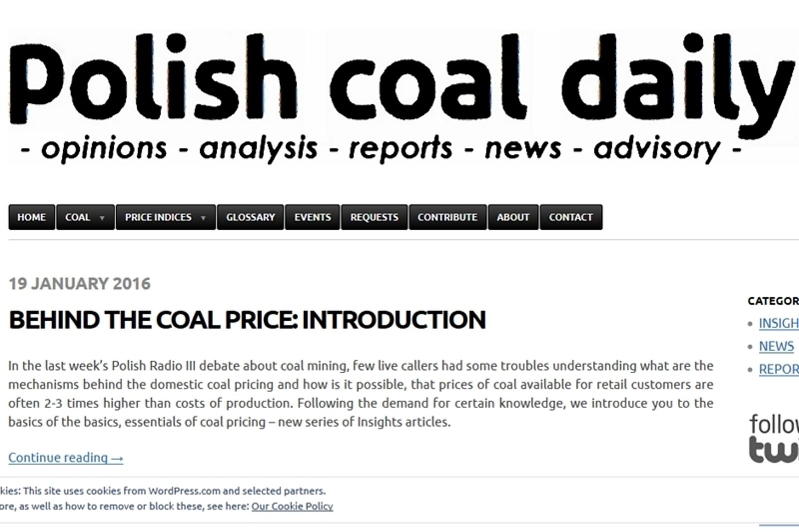Open the Events page
The height and width of the screenshot is (532, 799).
312,217
